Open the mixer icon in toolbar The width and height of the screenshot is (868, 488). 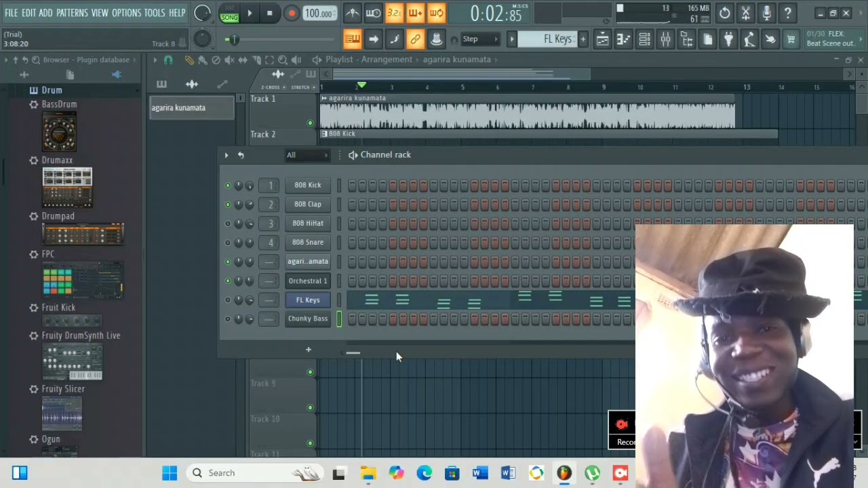[665, 39]
